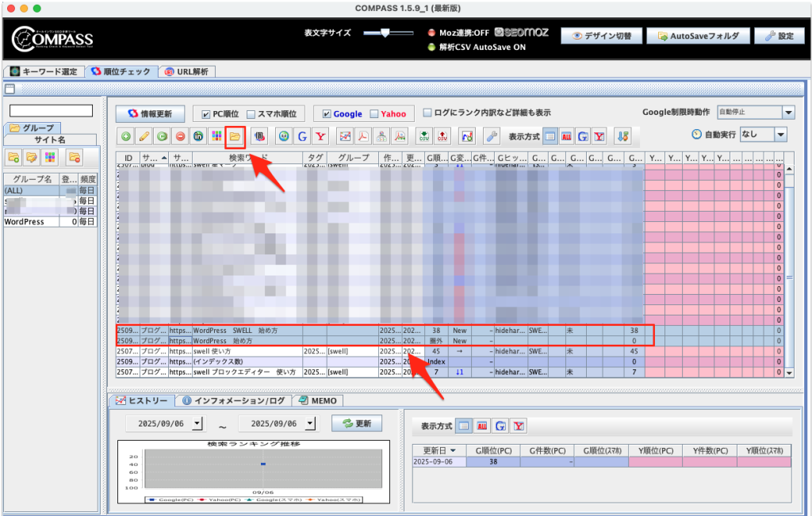Click the yellow pencil edit icon
Image resolution: width=812 pixels, height=516 pixels.
[144, 136]
